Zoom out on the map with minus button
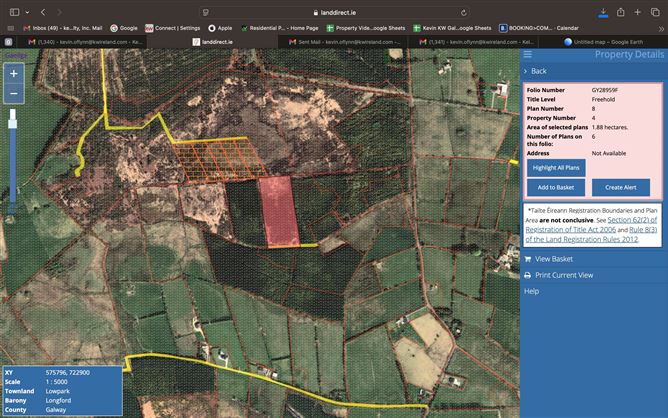 click(14, 94)
